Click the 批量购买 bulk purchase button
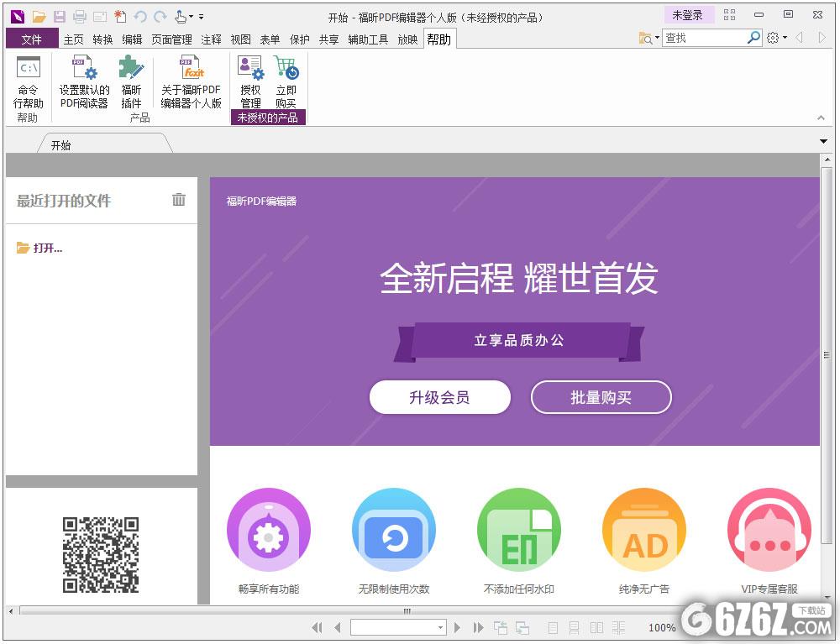Screen dimensions: 840x644 601,397
